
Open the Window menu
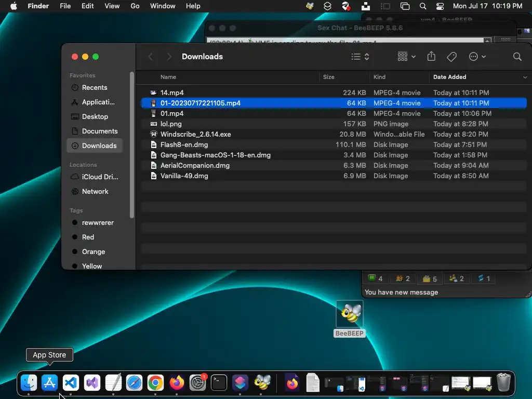point(163,6)
